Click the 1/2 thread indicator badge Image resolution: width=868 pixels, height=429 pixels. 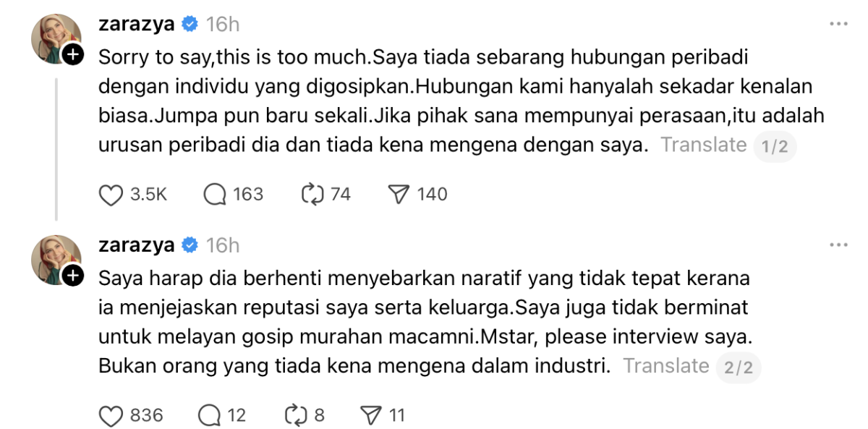tap(775, 147)
